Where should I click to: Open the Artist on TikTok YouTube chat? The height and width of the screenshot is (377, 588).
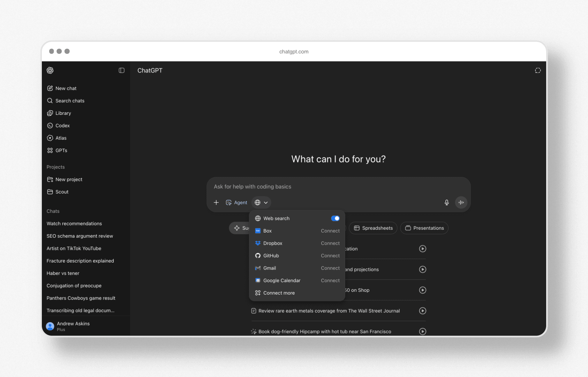(74, 249)
